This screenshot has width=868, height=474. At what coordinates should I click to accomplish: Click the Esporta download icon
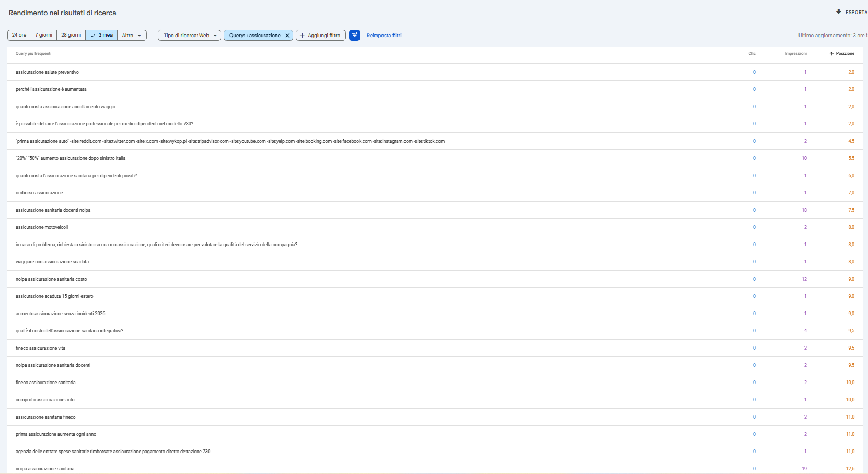(x=839, y=12)
